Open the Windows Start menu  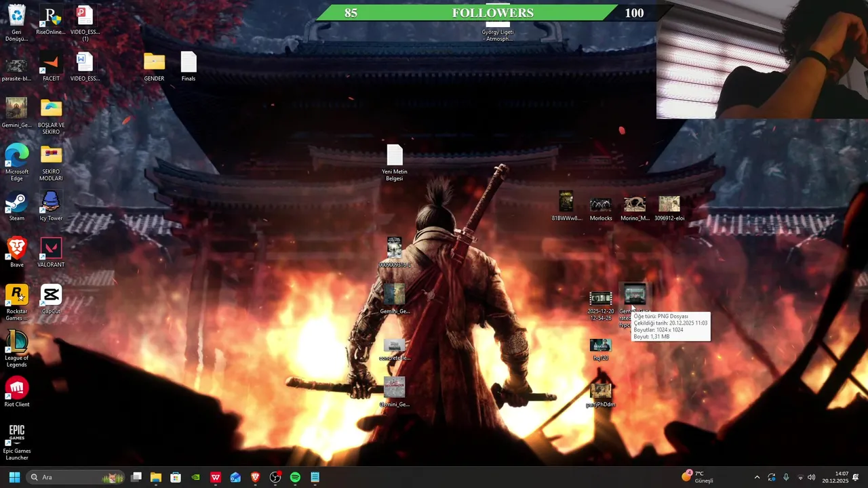14,477
